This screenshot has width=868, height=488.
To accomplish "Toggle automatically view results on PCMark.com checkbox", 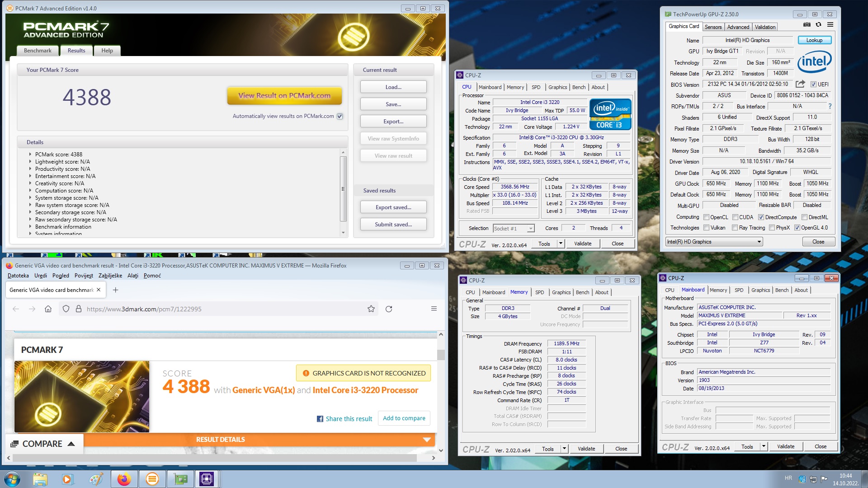I will (340, 116).
